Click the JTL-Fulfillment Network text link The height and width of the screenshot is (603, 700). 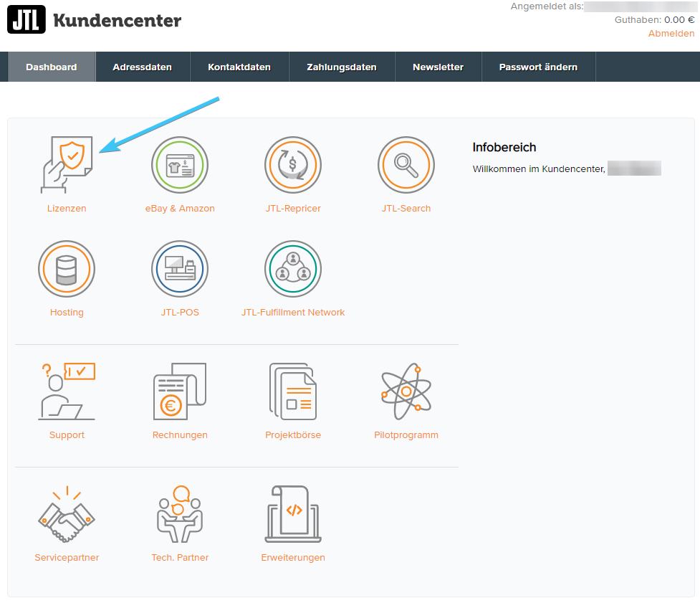point(293,312)
